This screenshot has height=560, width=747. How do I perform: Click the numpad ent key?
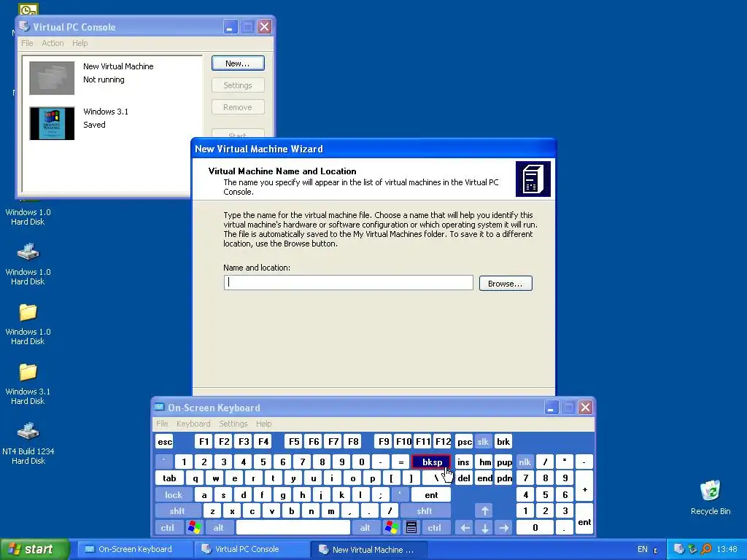584,519
